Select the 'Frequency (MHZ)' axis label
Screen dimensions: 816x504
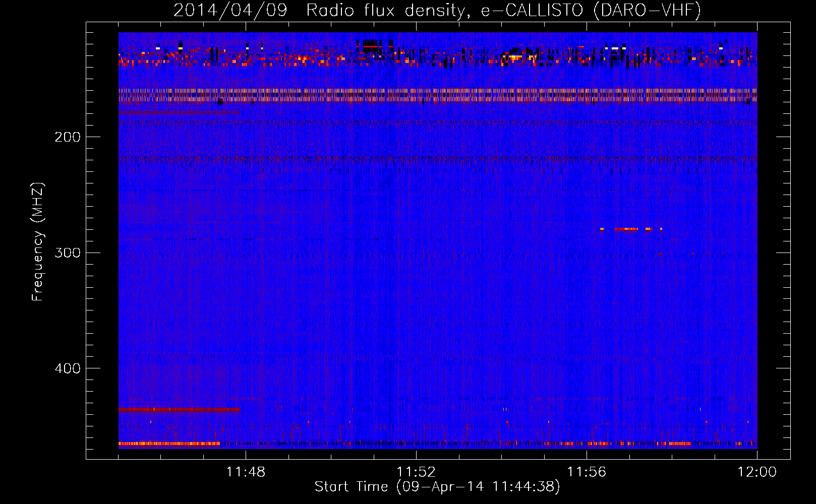point(38,242)
